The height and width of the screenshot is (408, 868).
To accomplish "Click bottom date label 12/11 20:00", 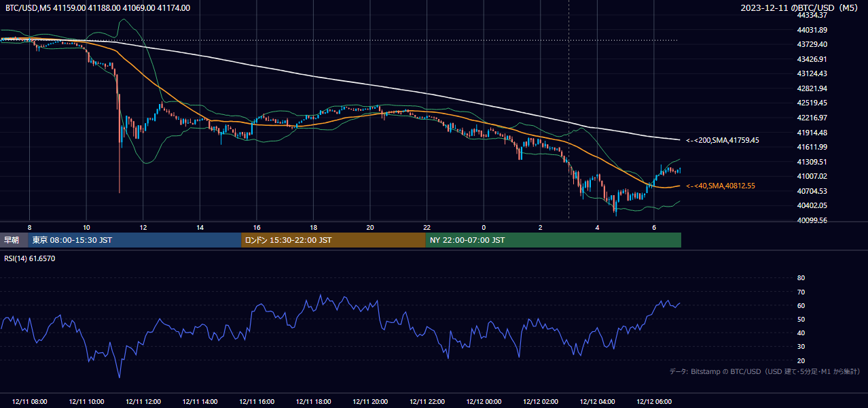I will [x=370, y=402].
